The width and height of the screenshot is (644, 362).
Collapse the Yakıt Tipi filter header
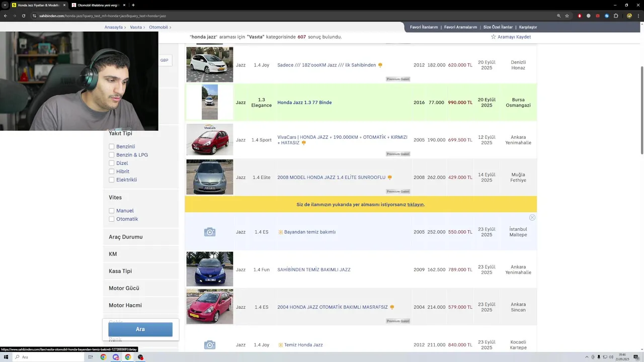point(121,134)
